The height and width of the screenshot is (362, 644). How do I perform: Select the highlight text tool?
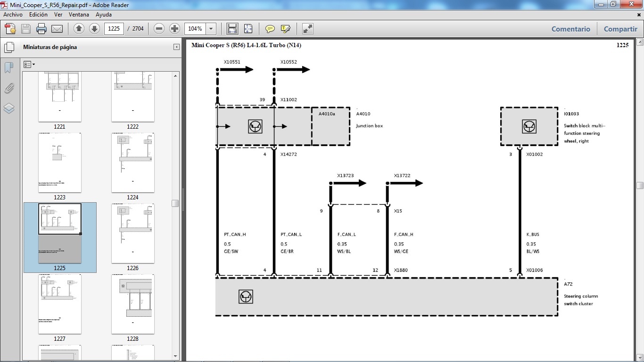pyautogui.click(x=285, y=29)
